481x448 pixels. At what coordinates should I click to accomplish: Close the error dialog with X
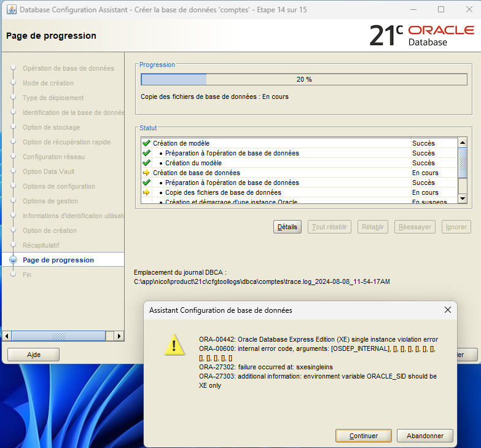pyautogui.click(x=448, y=310)
